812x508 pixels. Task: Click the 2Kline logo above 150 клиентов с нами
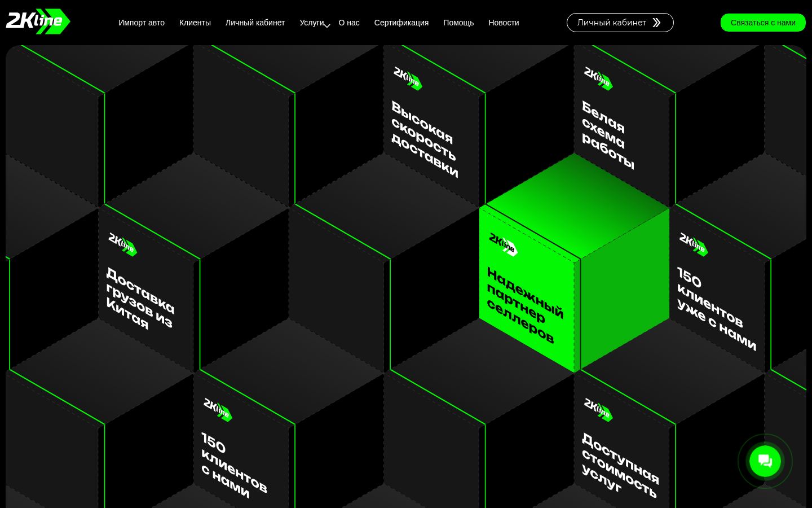point(218,409)
